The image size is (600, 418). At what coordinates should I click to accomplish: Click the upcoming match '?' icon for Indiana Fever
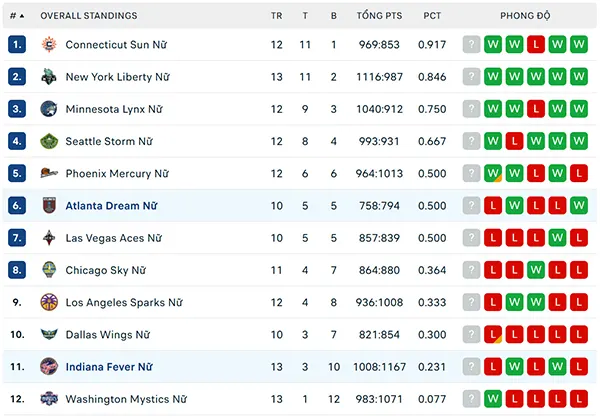(471, 366)
